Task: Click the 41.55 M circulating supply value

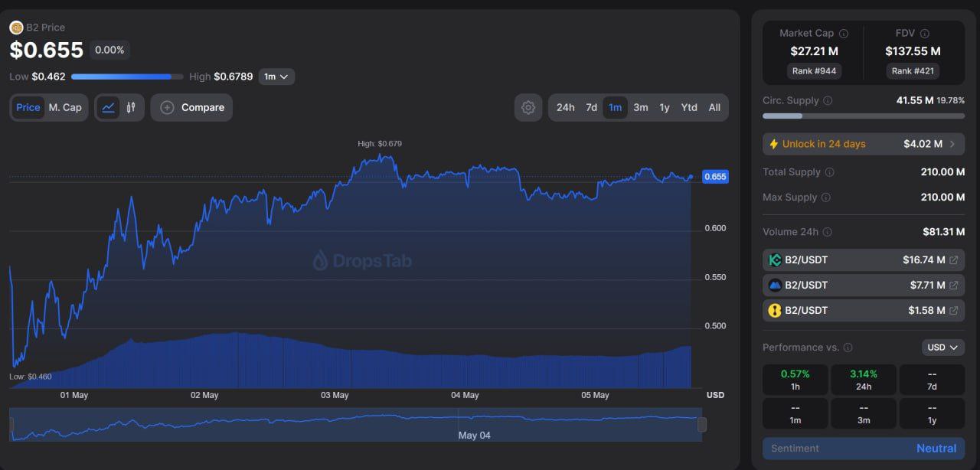Action: [x=915, y=100]
